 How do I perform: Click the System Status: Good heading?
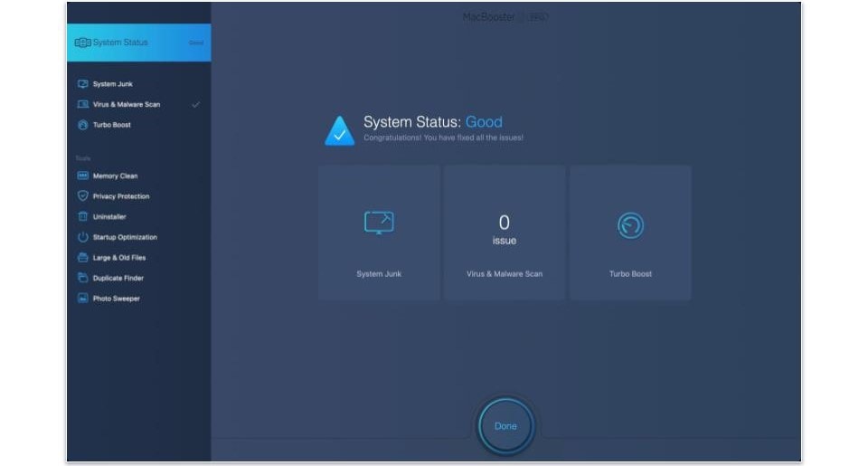coord(433,122)
